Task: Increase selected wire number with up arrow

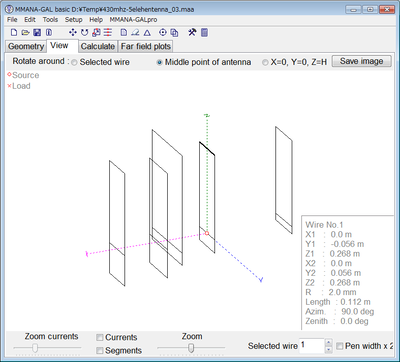Action: (328, 342)
